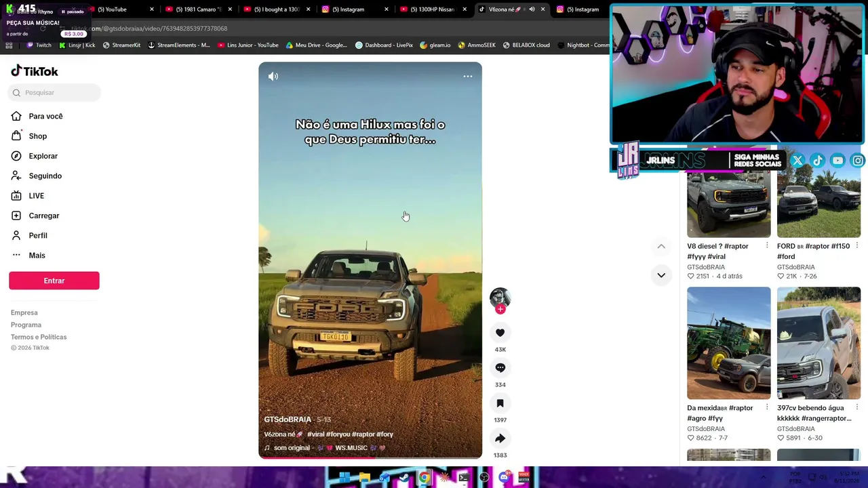The width and height of the screenshot is (868, 488).
Task: Open options for the '397cv bebendo água' video
Action: 857,408
